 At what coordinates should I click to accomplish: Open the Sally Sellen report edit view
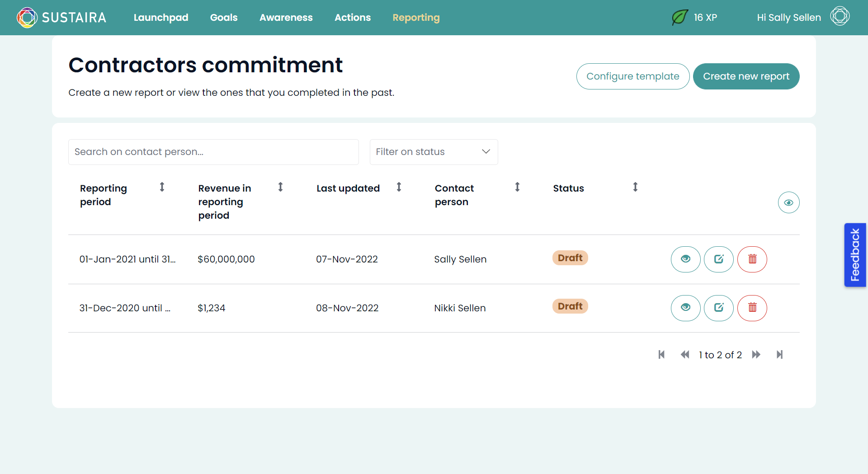click(x=718, y=259)
